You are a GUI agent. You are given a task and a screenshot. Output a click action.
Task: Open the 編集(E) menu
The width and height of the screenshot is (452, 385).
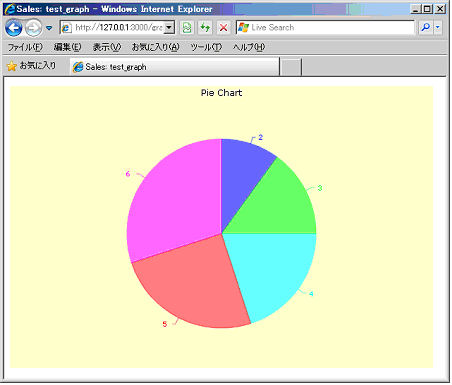pos(67,47)
